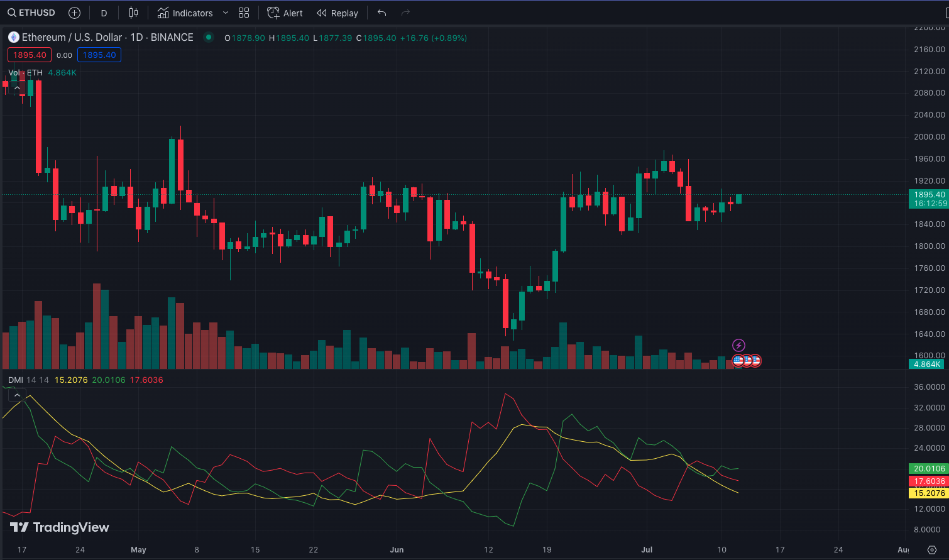Expand the indicators favorites chevron
The width and height of the screenshot is (949, 560).
226,13
